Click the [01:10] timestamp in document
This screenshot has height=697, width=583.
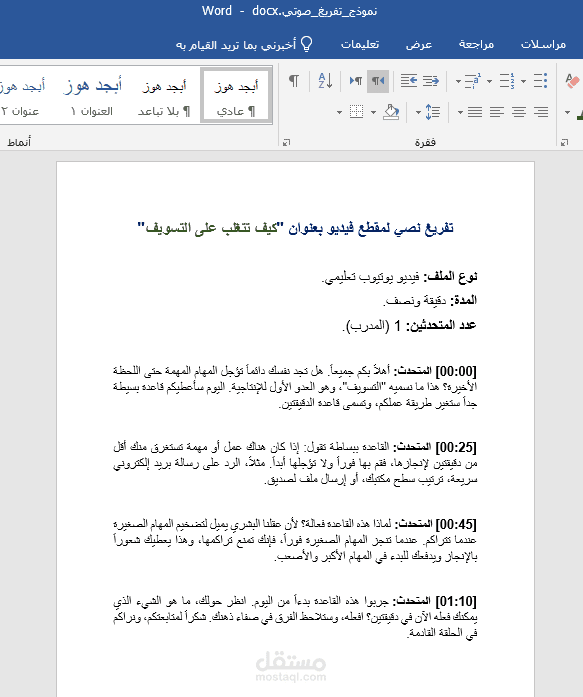(456, 601)
